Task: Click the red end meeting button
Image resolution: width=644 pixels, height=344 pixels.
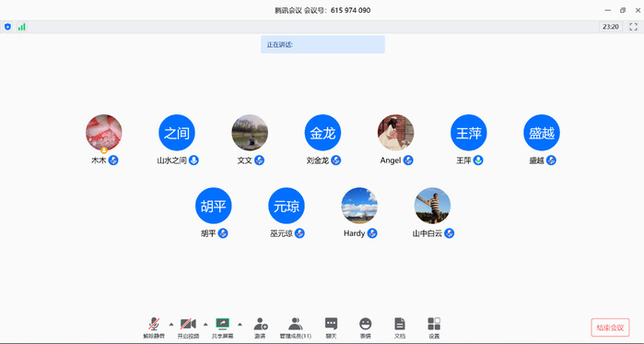Action: (x=610, y=327)
